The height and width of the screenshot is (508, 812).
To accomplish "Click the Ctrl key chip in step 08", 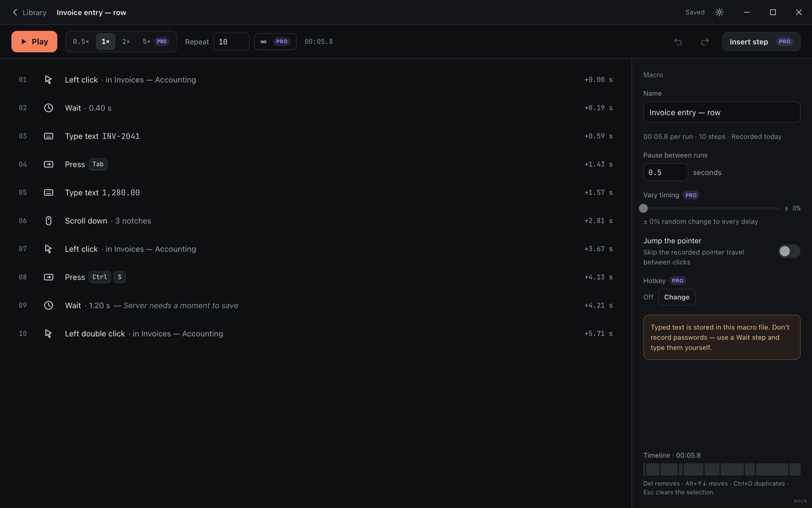I will [99, 277].
